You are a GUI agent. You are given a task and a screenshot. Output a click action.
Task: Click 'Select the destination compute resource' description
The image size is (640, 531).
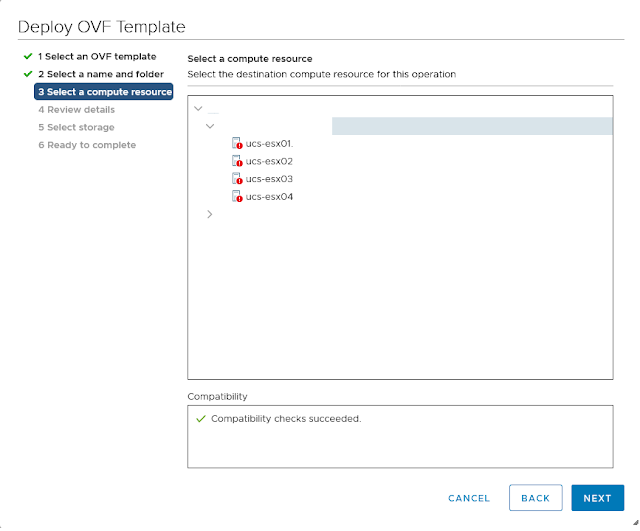pyautogui.click(x=322, y=74)
